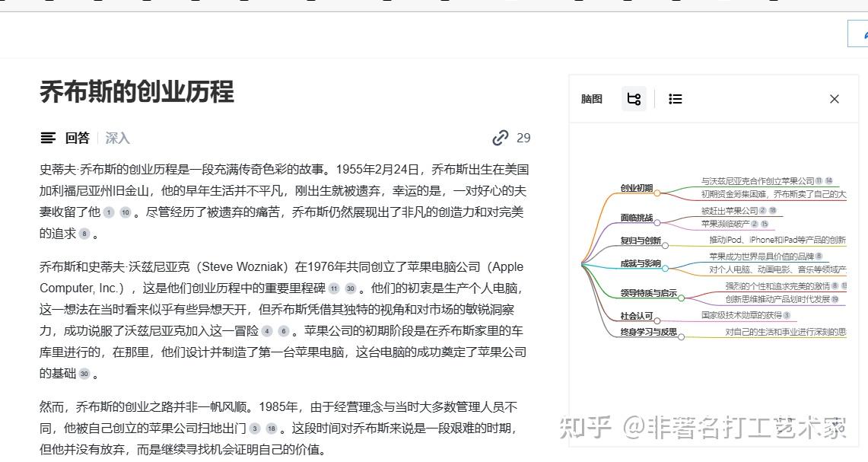Close the 脑图 mind map panel

pos(835,99)
